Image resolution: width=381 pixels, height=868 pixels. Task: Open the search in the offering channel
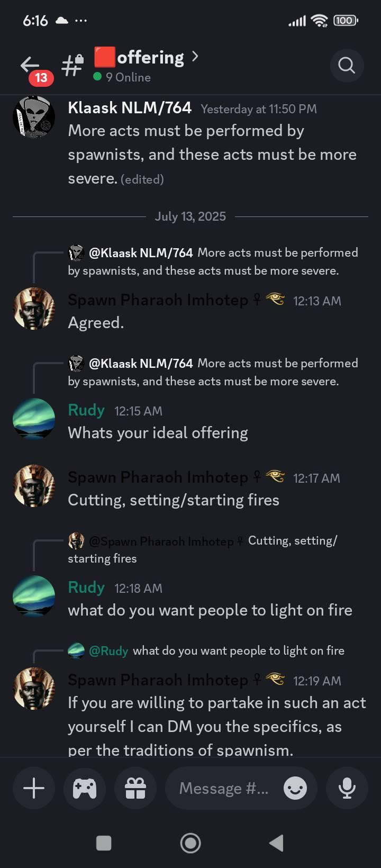click(347, 65)
